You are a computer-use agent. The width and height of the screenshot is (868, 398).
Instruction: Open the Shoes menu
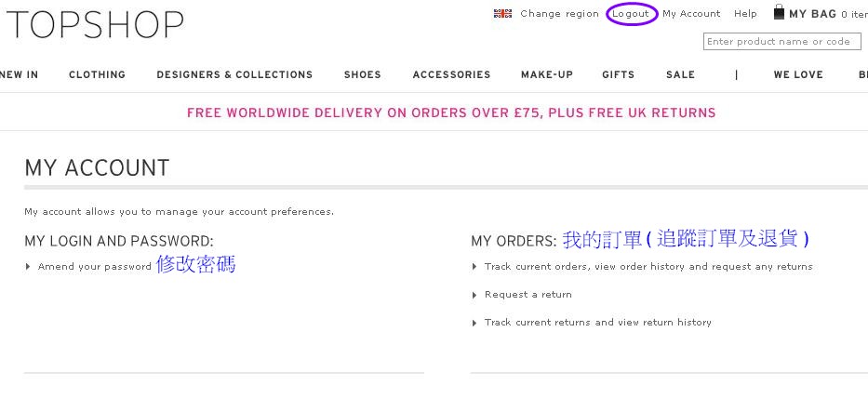pyautogui.click(x=363, y=74)
